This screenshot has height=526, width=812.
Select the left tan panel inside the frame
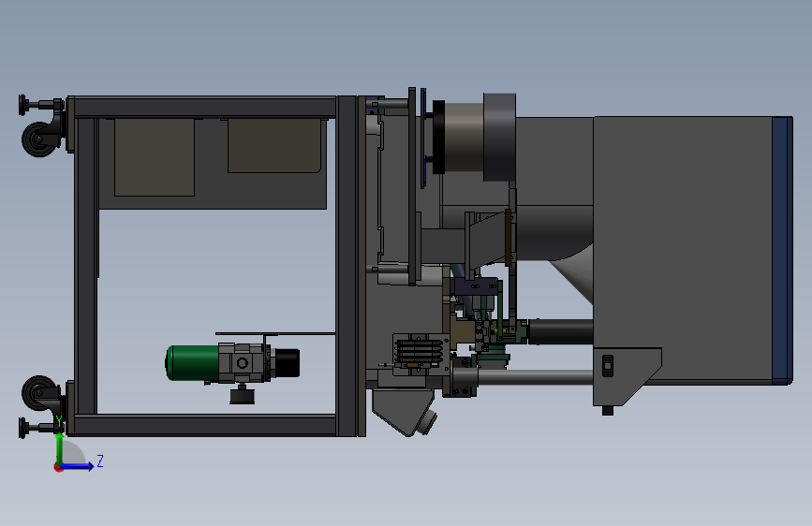tap(155, 157)
